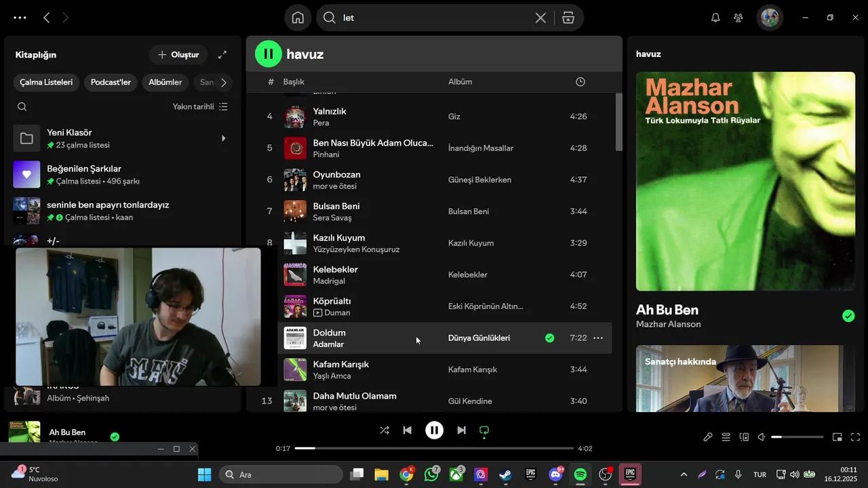Open the play queue
This screenshot has height=488, width=868.
tap(726, 437)
